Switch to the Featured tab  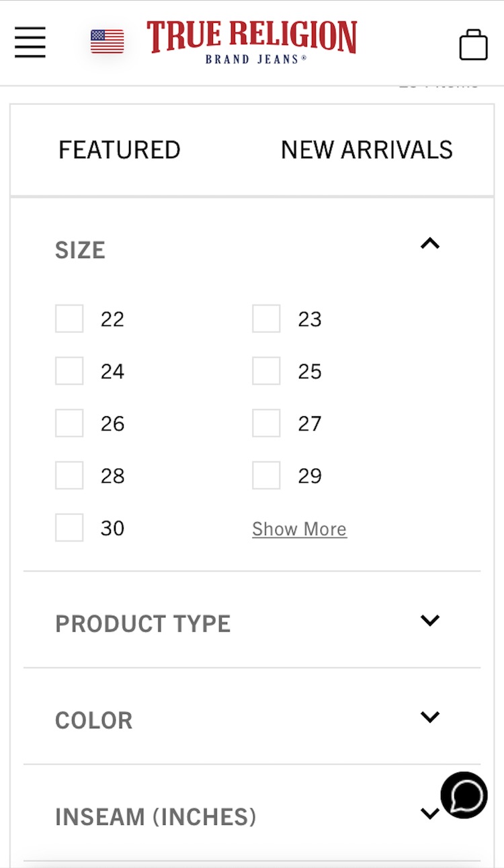(x=120, y=150)
